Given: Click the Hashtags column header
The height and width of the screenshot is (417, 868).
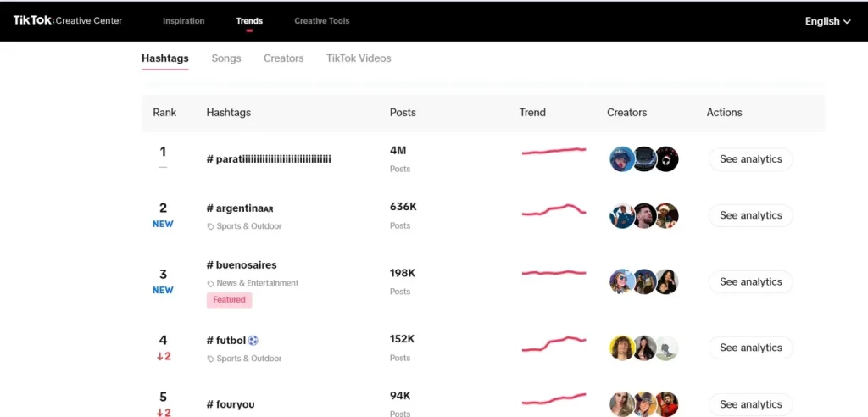Looking at the screenshot, I should click(229, 113).
